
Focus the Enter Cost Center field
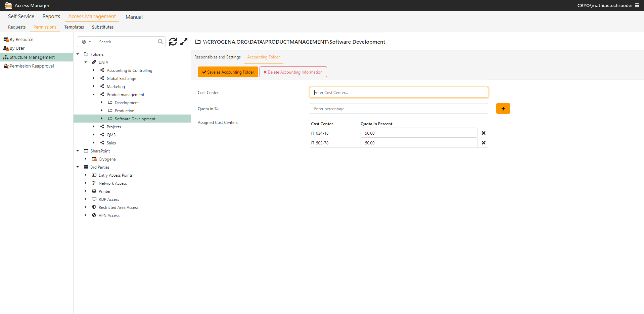[x=399, y=92]
